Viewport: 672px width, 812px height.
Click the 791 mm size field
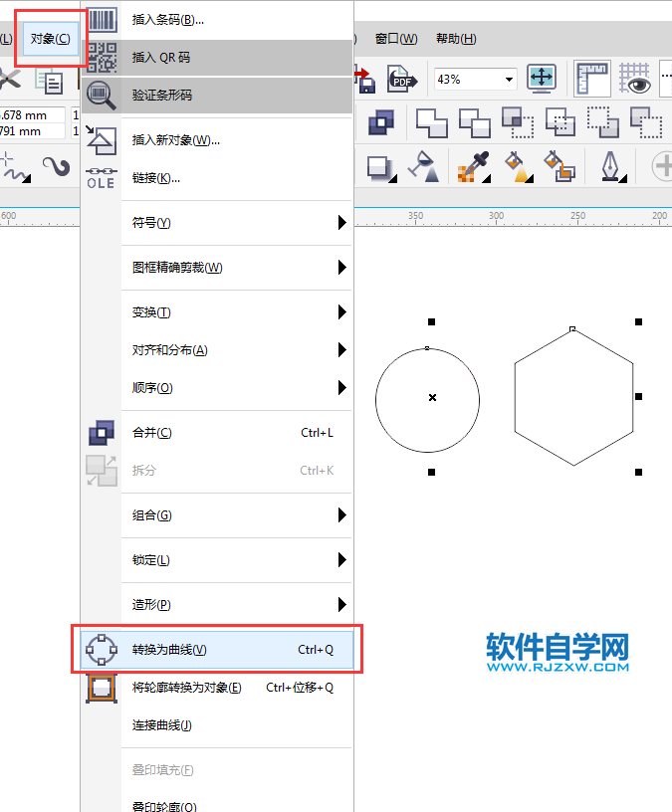(x=32, y=131)
